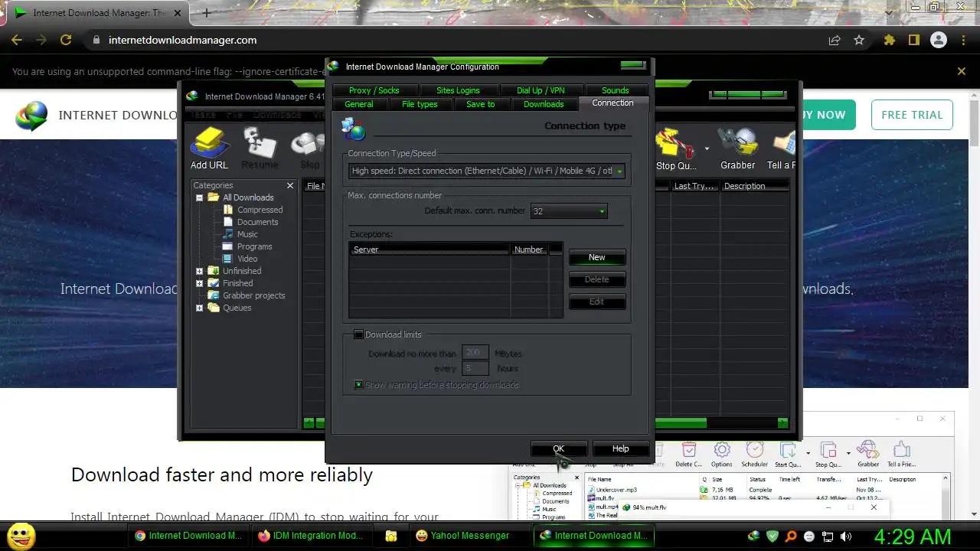Bookmark this page with star icon

click(x=859, y=40)
